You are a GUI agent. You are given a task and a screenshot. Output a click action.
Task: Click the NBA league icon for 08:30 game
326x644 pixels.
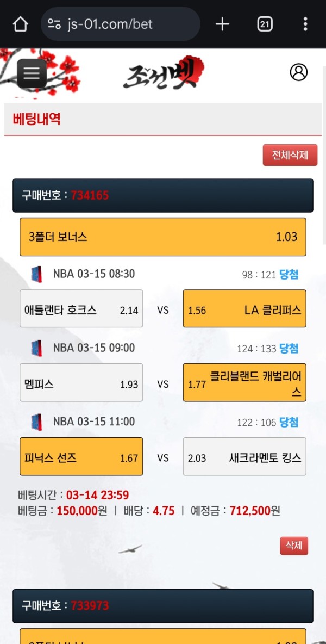[x=36, y=274]
